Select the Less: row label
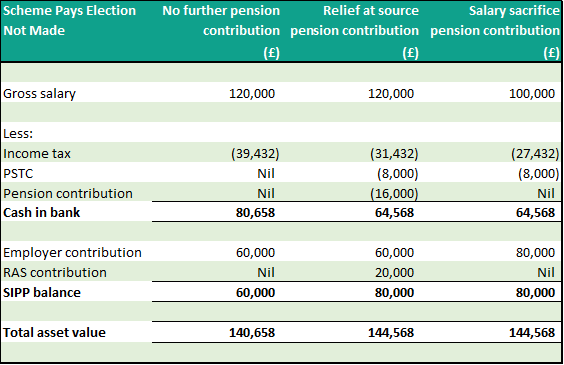This screenshot has height=365, width=564. coord(18,134)
